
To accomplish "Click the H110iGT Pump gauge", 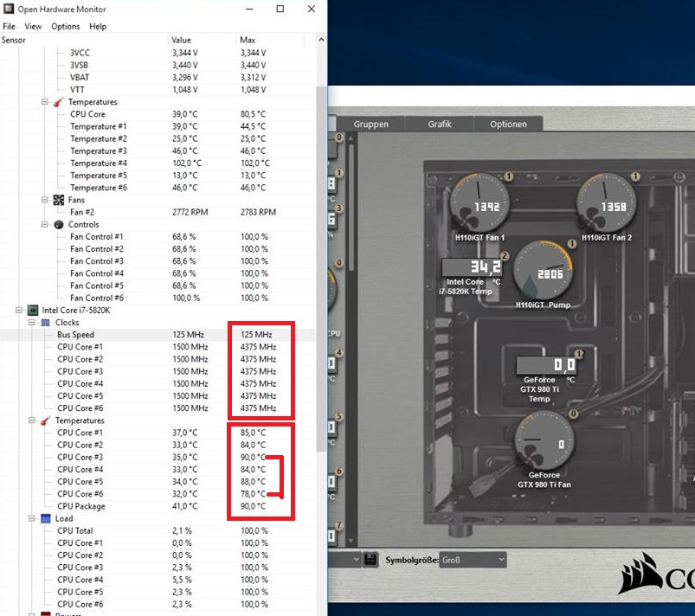I will (x=543, y=270).
